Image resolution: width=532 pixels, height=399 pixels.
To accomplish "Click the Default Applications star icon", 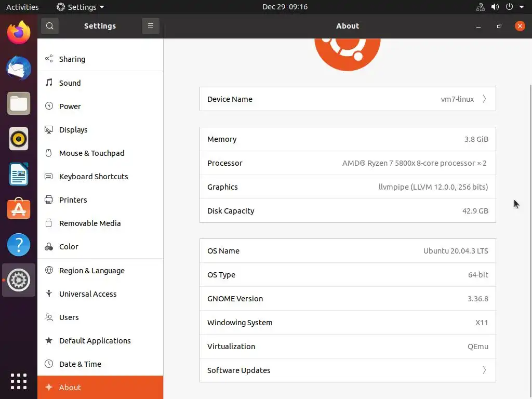I will (x=49, y=340).
